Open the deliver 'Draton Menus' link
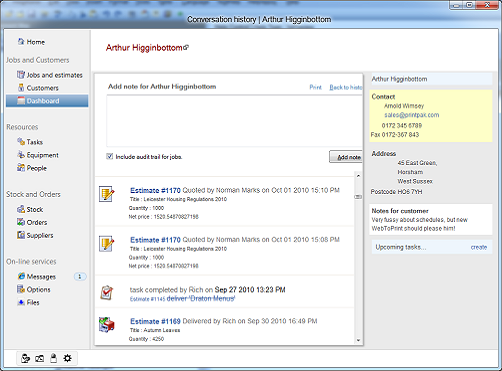502x371 pixels. coord(201,299)
